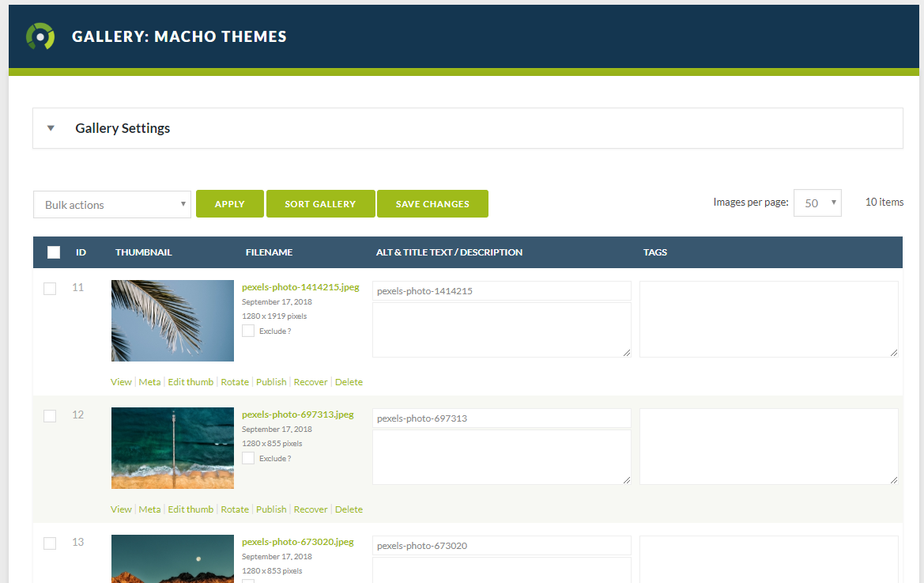Expand the Gallery Settings panel arrow
Viewport: 924px width, 583px height.
tap(51, 128)
